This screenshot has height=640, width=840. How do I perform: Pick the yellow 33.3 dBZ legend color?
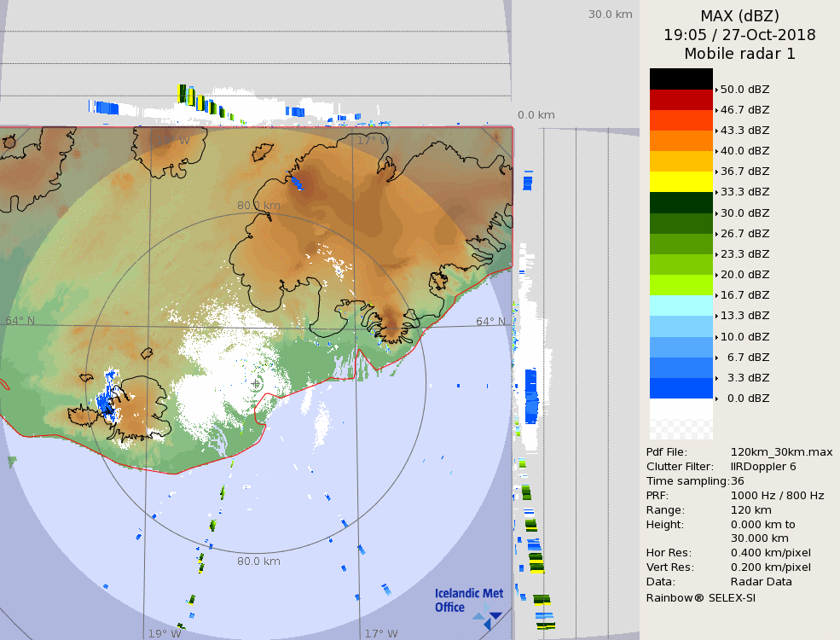pos(681,182)
